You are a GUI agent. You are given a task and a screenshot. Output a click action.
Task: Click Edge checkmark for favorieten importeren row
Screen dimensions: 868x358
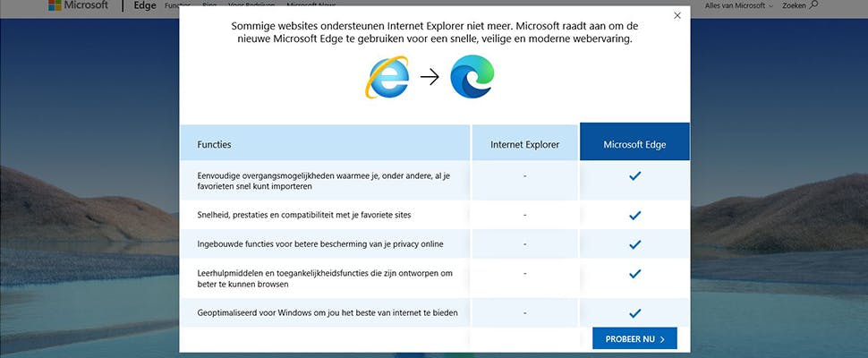point(634,176)
